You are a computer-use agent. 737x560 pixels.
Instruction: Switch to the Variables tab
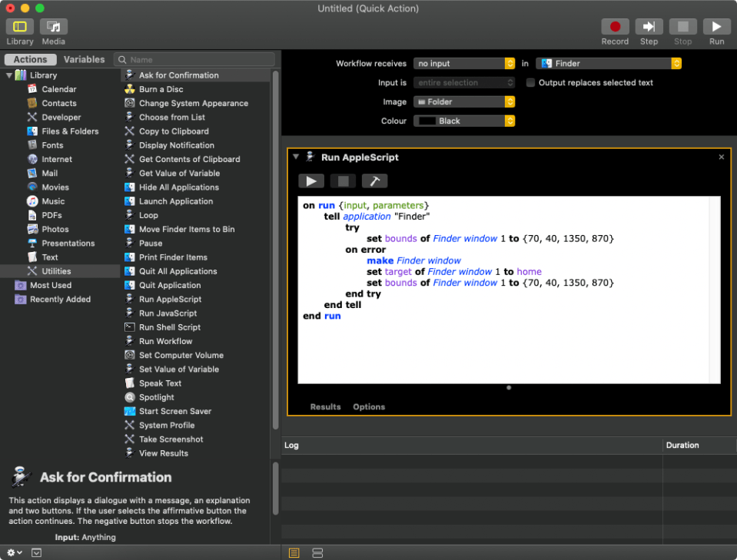pos(84,59)
